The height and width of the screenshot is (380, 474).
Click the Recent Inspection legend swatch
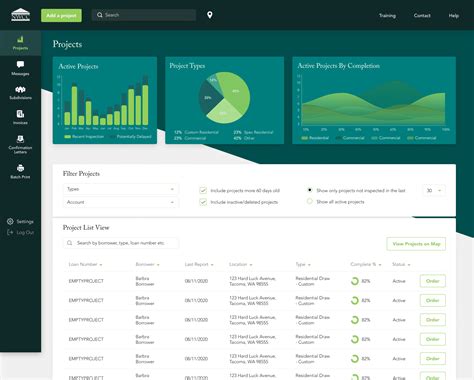[x=67, y=137]
